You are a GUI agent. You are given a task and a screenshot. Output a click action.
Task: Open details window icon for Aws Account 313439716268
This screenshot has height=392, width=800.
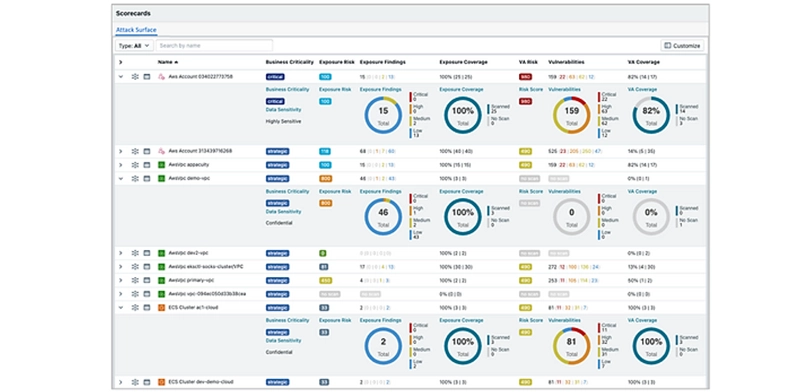(146, 151)
